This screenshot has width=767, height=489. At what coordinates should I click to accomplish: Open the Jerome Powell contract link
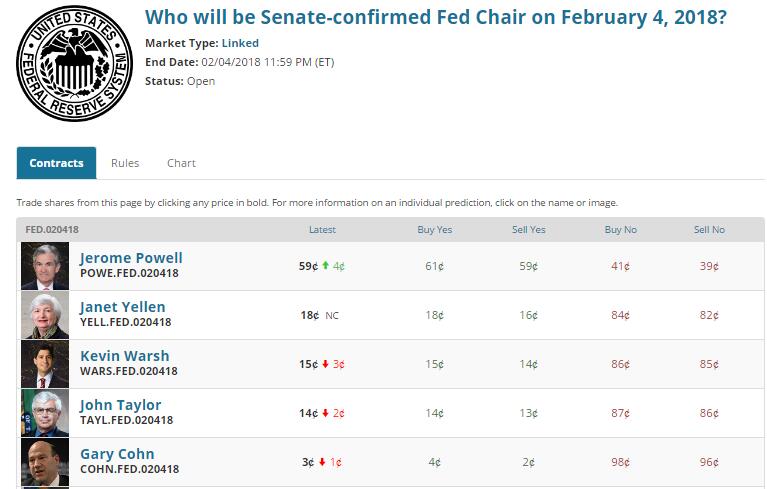[x=131, y=258]
